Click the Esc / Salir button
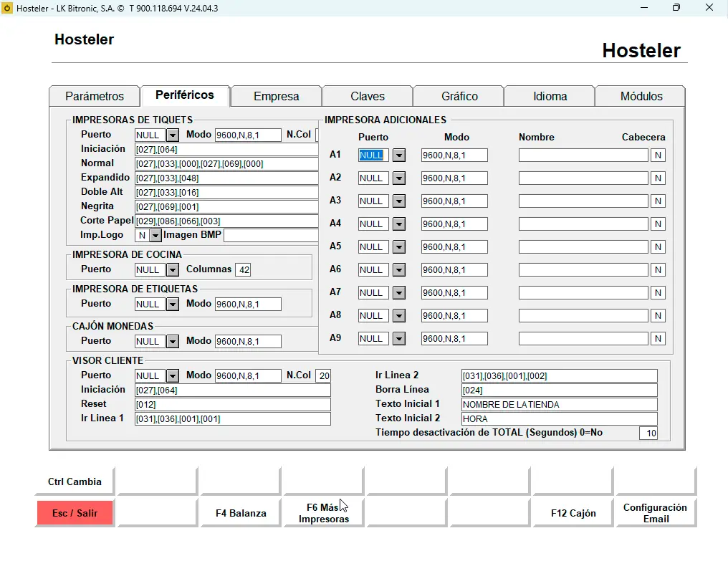The width and height of the screenshot is (728, 561). coord(75,513)
